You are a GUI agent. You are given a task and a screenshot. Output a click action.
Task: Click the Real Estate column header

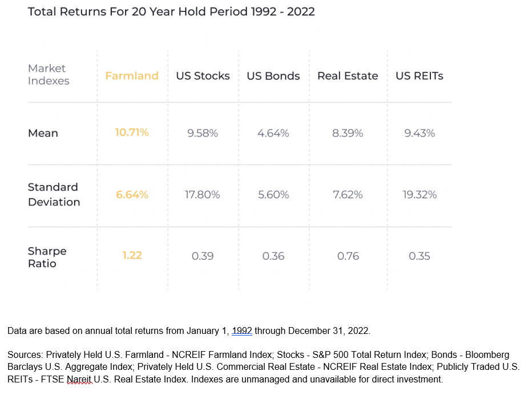pos(348,76)
